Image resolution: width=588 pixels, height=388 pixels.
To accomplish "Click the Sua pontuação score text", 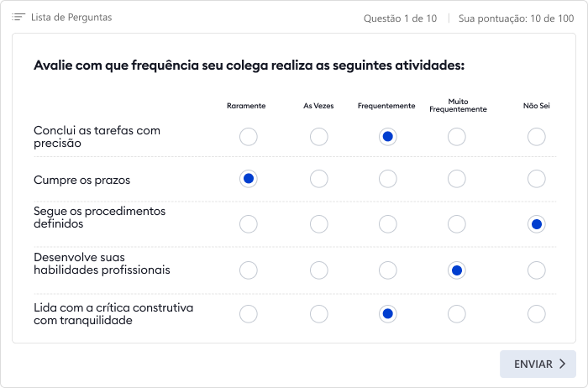I will click(x=516, y=18).
